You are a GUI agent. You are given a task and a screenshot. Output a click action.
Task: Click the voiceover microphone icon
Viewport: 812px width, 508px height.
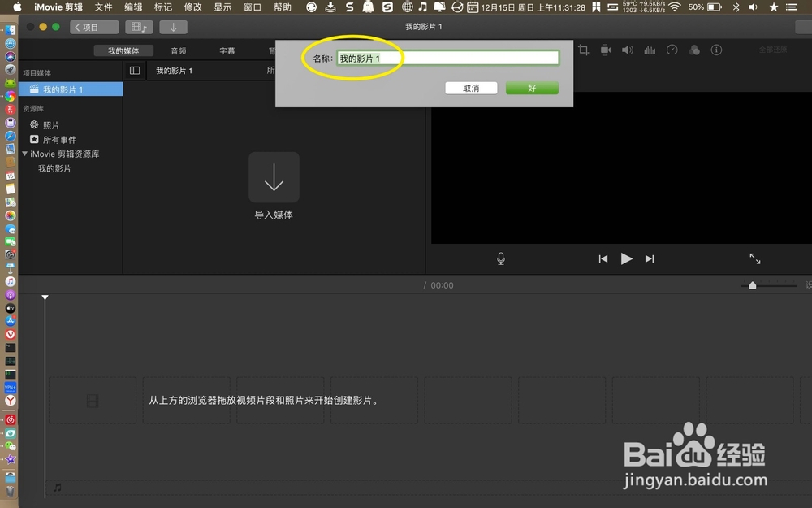pyautogui.click(x=501, y=258)
